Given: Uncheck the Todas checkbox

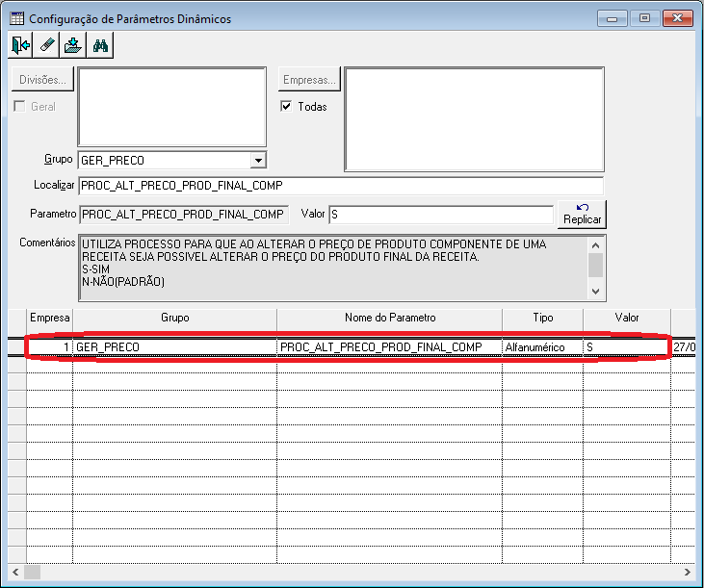Looking at the screenshot, I should coord(286,106).
